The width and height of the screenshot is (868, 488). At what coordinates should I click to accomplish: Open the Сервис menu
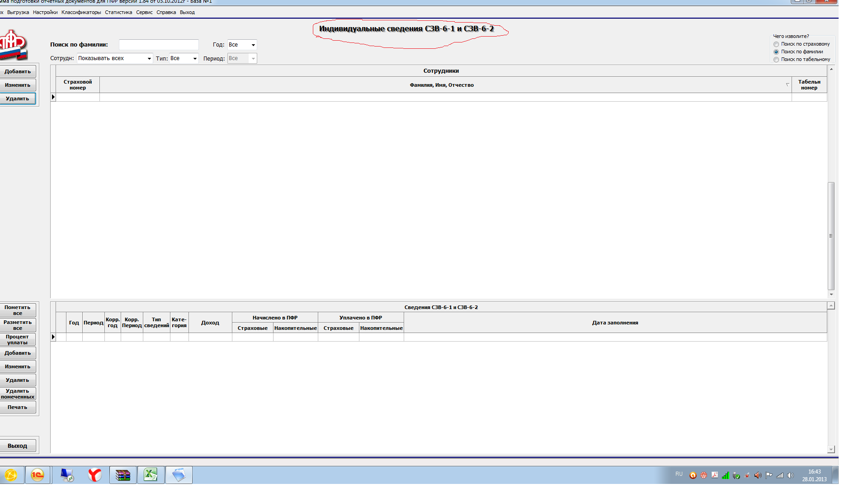pos(144,12)
